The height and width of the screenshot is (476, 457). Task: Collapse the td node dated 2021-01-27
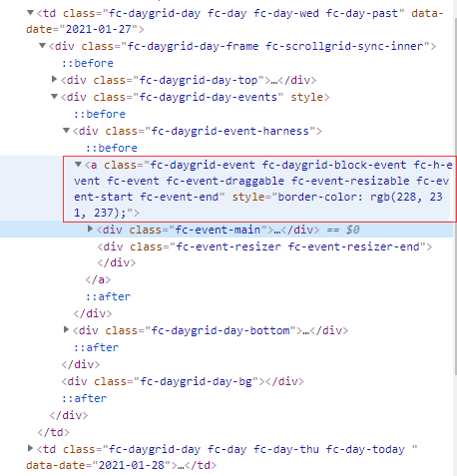click(x=30, y=13)
